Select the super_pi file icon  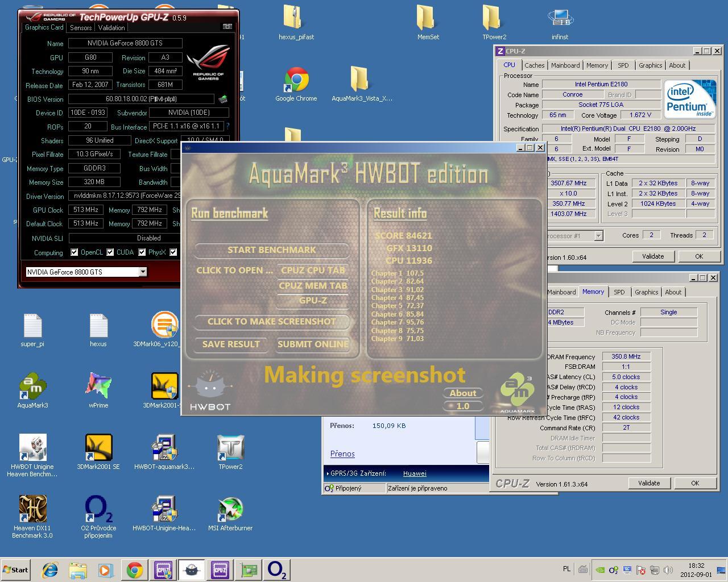tap(32, 330)
